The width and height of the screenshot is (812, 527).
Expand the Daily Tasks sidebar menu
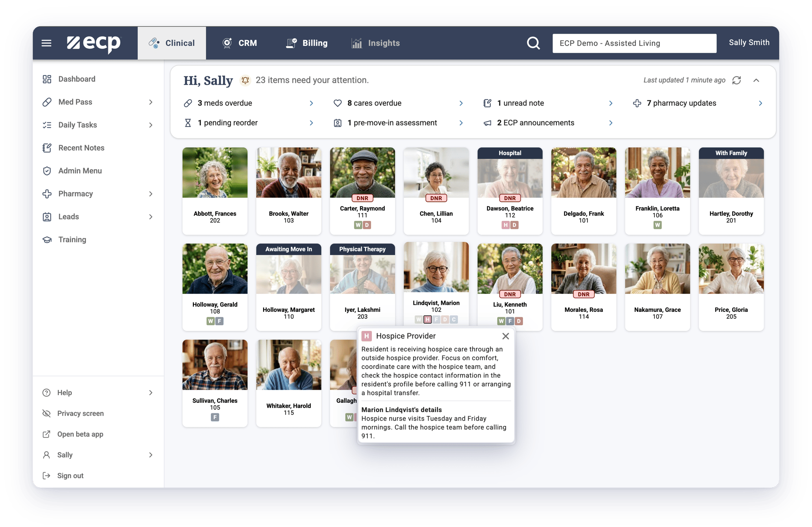tap(98, 125)
